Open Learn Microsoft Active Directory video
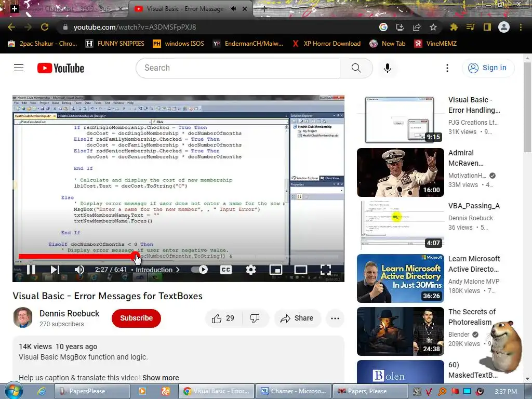Screen dimensions: 532x399 coord(401,278)
